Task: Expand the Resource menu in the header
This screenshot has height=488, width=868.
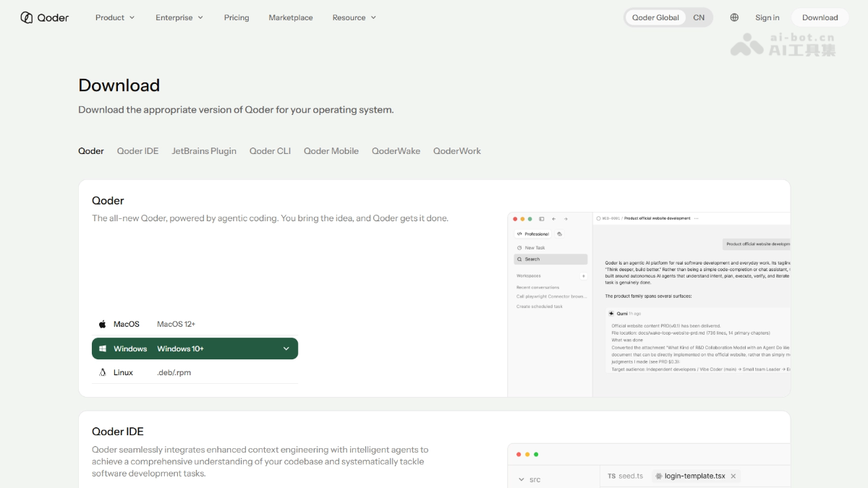Action: click(354, 17)
